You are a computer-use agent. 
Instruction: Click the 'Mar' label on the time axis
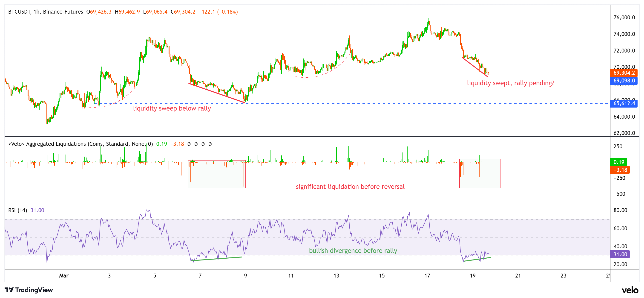point(64,276)
